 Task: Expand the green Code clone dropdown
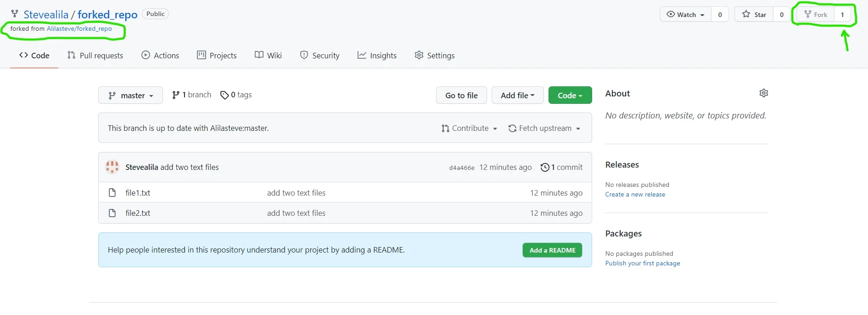click(570, 95)
